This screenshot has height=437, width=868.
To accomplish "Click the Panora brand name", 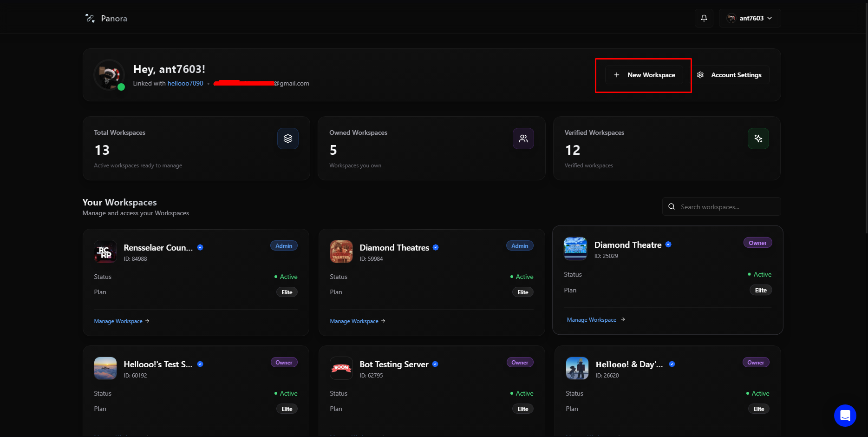I will [114, 19].
